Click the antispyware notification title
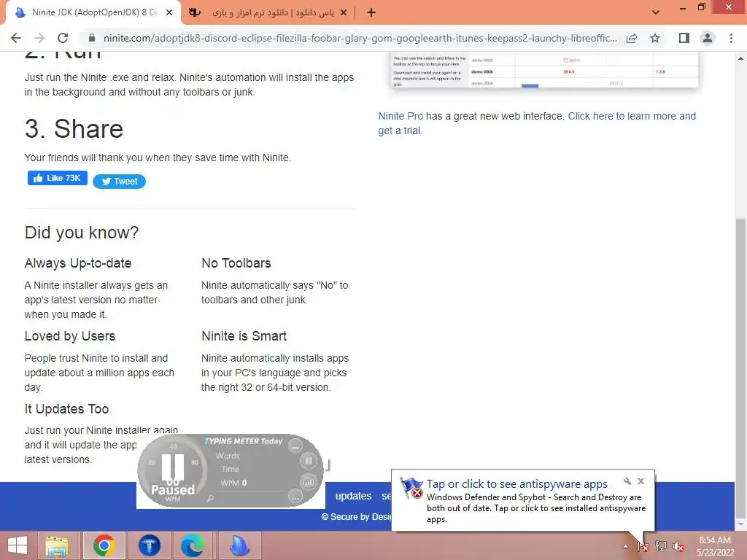 (517, 484)
